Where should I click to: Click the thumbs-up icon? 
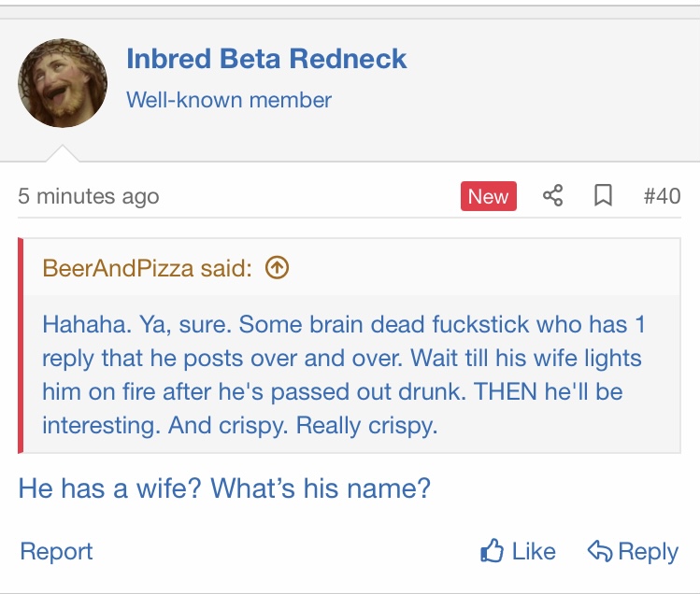(x=492, y=551)
